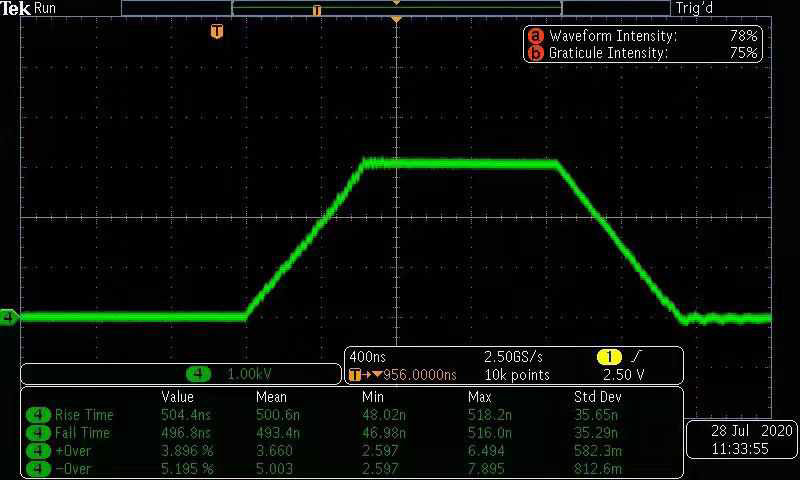Click the trigger delay T arrow icon
This screenshot has height=480, width=800.
pos(365,375)
